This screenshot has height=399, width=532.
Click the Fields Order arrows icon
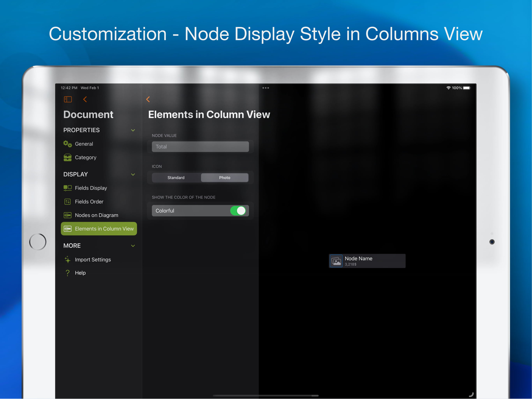[x=68, y=202]
